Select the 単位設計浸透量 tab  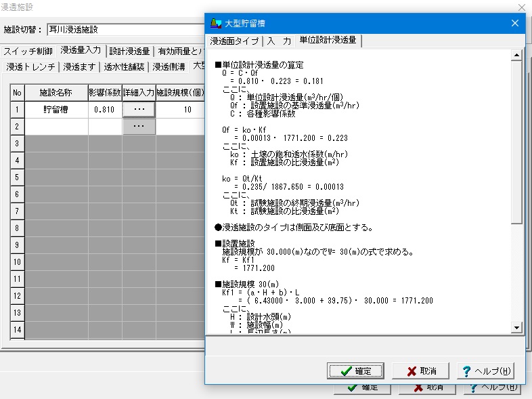click(328, 40)
